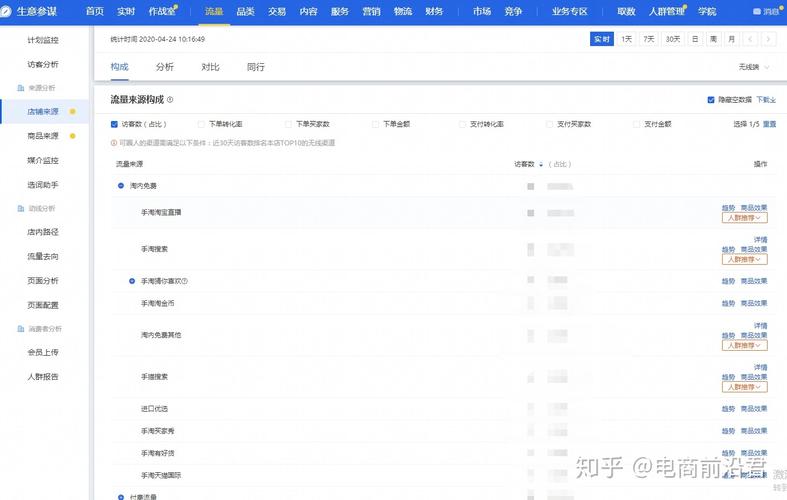
Task: Switch to the 同行 tab
Action: coord(255,67)
